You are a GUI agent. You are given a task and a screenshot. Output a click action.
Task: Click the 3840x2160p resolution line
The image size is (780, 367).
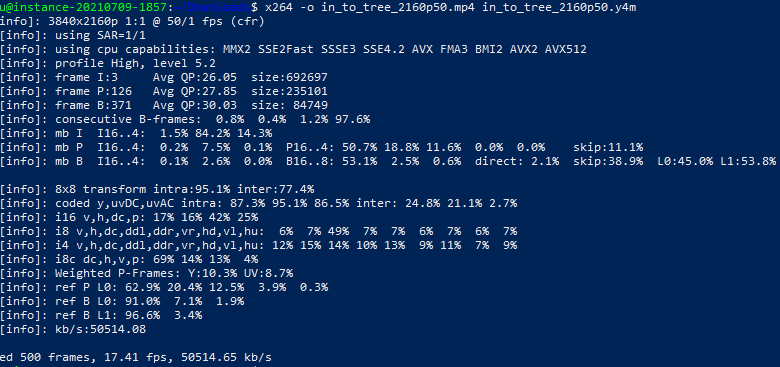coord(132,21)
